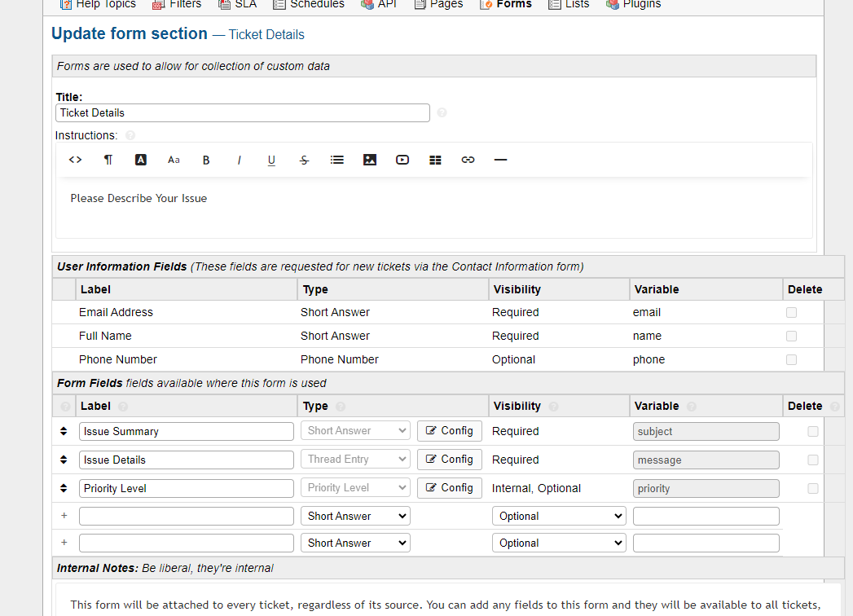Viewport: 853px width, 616px height.
Task: Open the Plugins tab
Action: tap(634, 4)
